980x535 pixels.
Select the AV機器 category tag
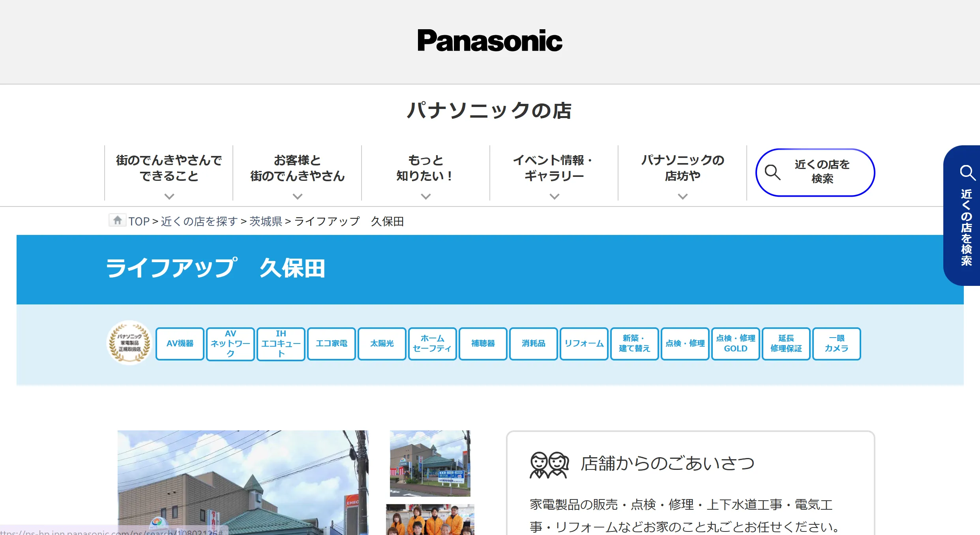pos(180,344)
